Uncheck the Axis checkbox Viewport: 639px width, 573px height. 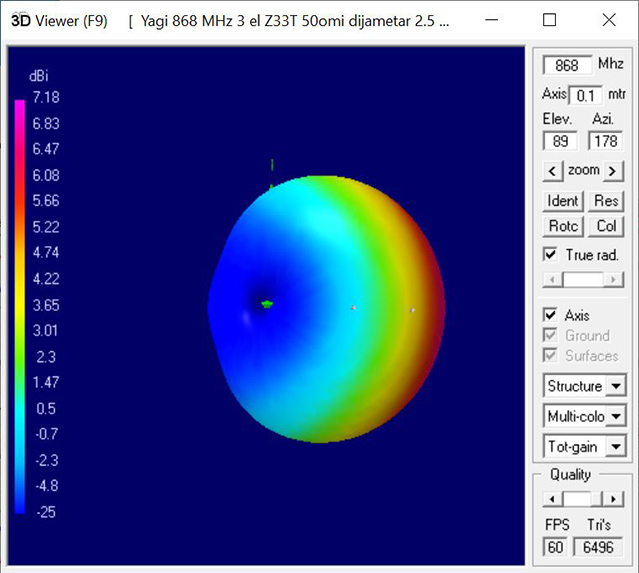(550, 315)
